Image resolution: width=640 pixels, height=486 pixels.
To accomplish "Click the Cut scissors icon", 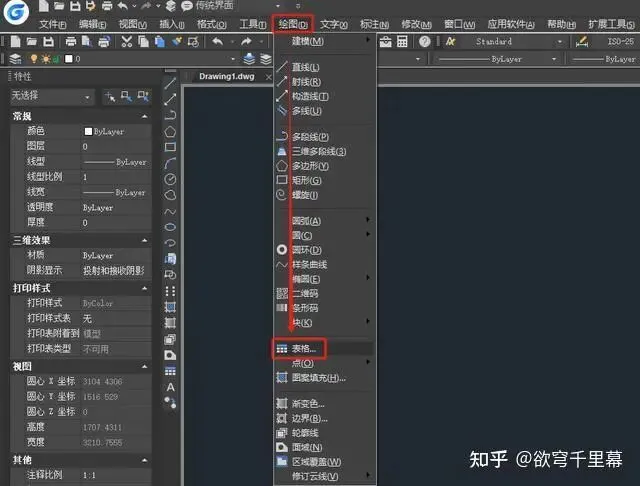I will (x=127, y=42).
